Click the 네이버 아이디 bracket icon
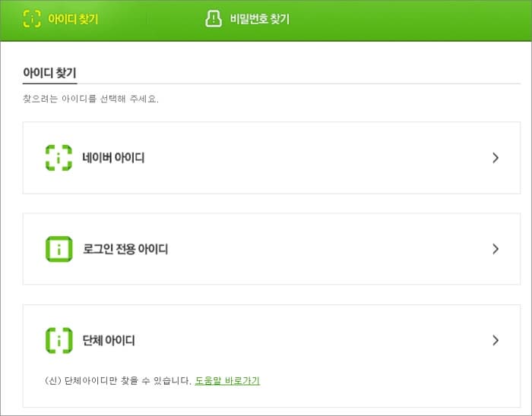 pos(59,158)
